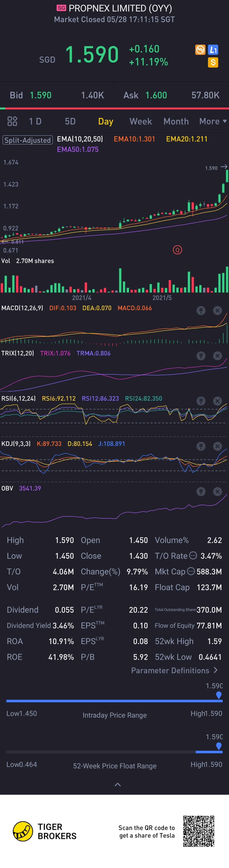Remove the KDJ indicator panel
This screenshot has width=229, height=868.
pyautogui.click(x=218, y=447)
